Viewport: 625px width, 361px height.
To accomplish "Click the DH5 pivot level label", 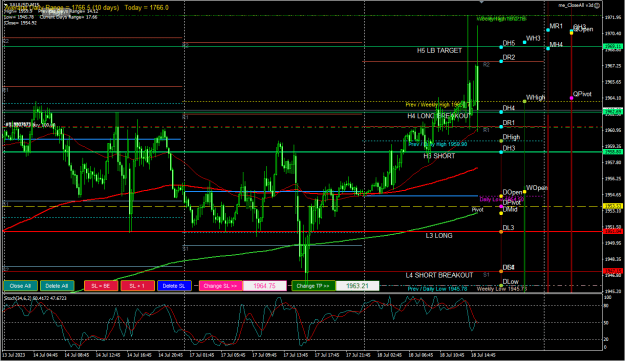I will 509,43.
